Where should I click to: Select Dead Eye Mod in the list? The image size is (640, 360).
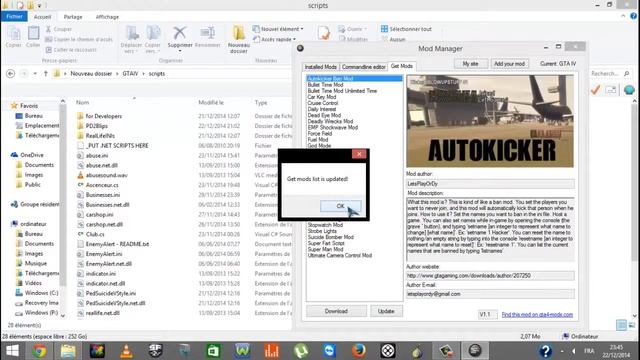coord(324,115)
